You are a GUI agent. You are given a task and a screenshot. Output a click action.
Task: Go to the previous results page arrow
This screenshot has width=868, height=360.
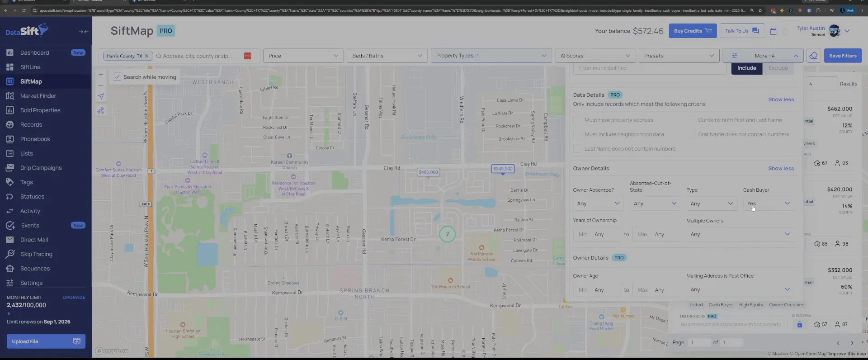click(838, 343)
